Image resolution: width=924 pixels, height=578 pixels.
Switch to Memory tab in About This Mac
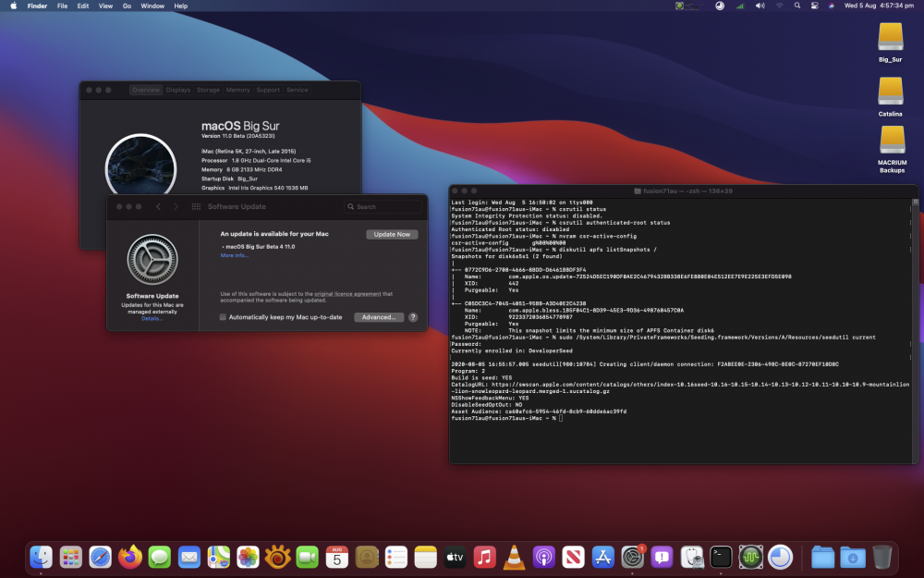238,91
